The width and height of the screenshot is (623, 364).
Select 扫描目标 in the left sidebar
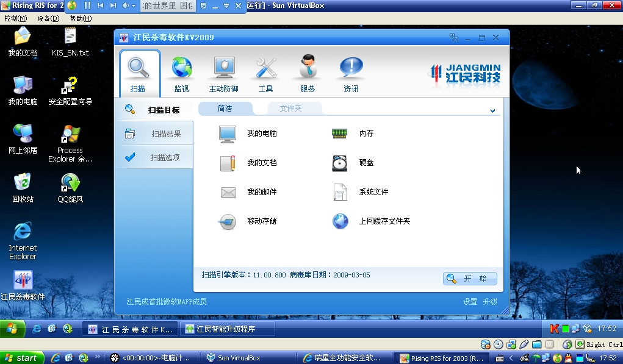point(154,110)
